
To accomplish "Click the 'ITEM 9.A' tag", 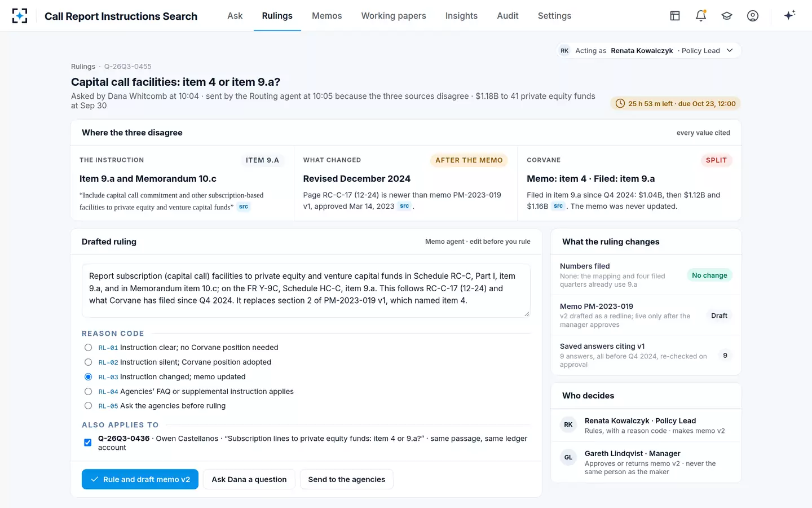I will click(x=262, y=160).
